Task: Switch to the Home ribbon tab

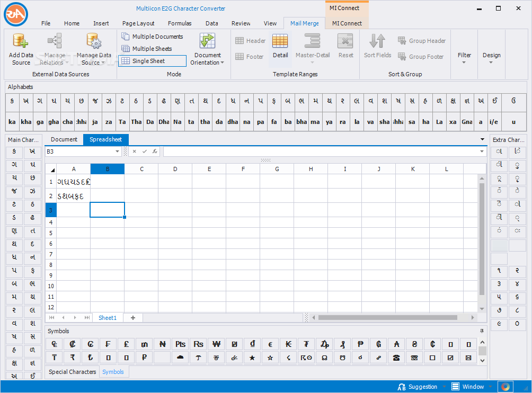Action: pos(72,23)
